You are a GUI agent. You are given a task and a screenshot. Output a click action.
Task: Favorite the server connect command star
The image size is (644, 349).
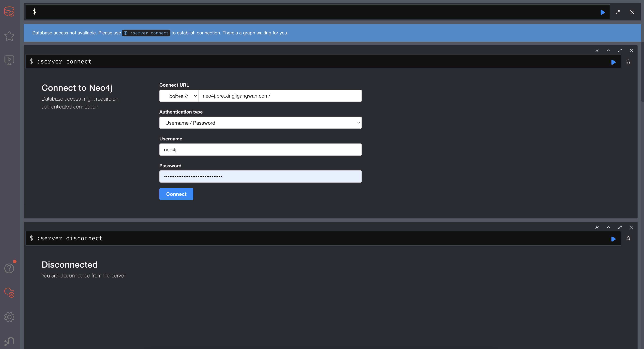pyautogui.click(x=628, y=62)
